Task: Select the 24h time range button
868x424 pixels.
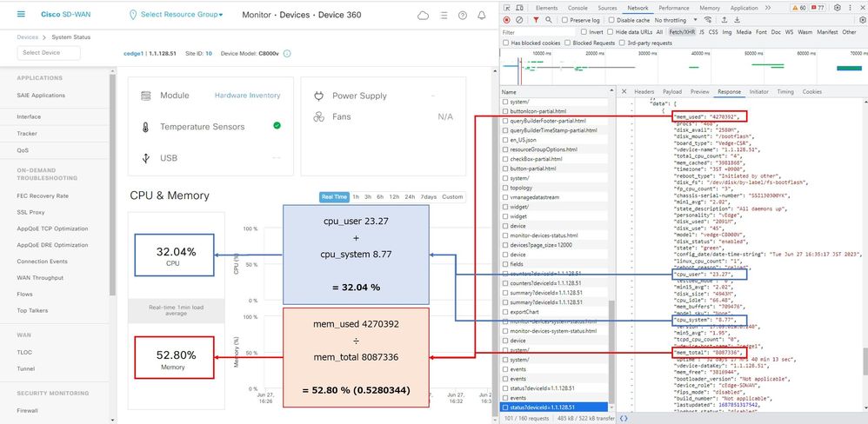Action: [410, 197]
